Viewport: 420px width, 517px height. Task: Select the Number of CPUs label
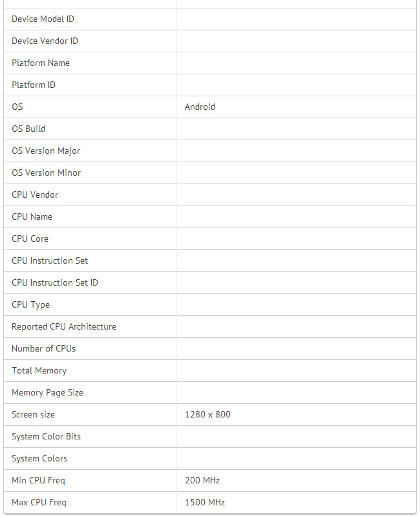pos(43,349)
